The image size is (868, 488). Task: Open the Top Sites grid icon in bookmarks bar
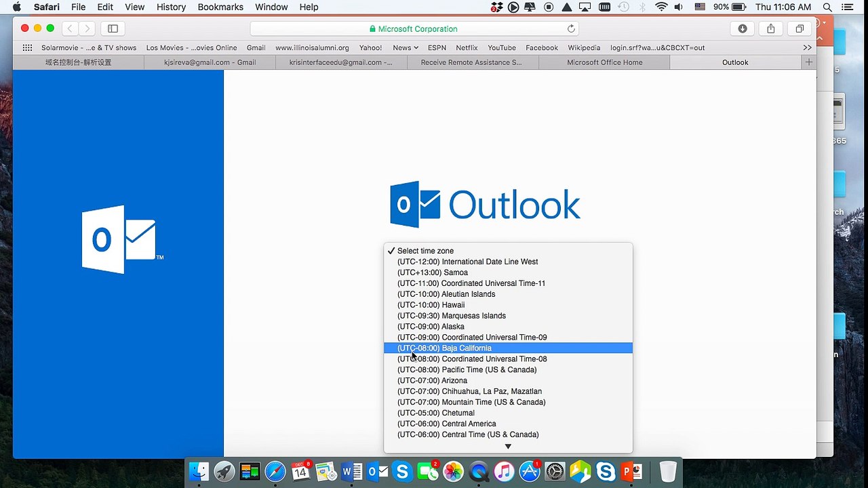coord(27,47)
